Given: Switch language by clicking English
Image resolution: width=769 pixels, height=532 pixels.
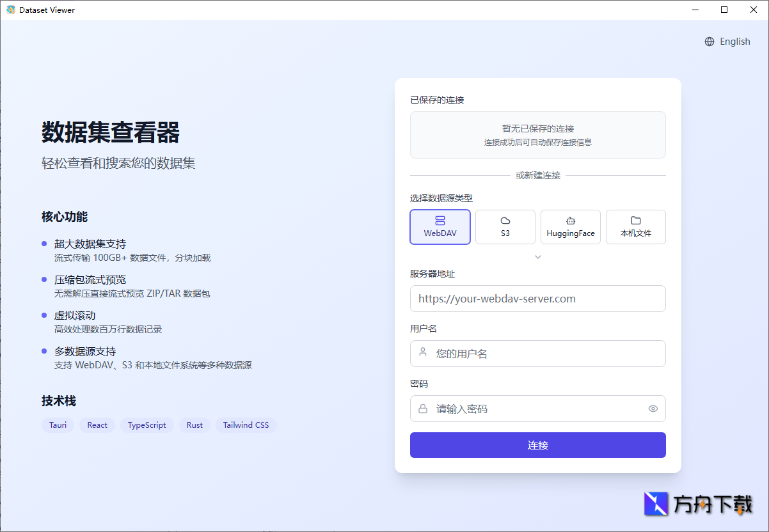Looking at the screenshot, I should pos(734,41).
